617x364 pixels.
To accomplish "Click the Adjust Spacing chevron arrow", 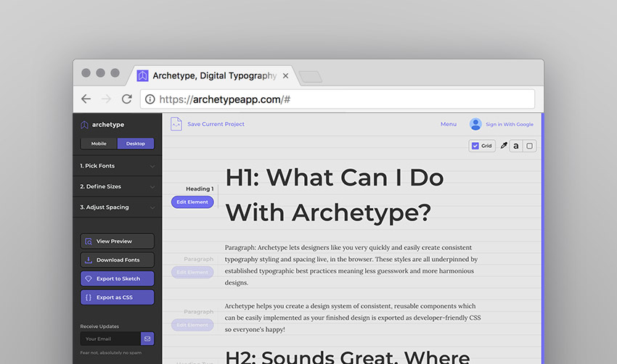I will point(152,207).
